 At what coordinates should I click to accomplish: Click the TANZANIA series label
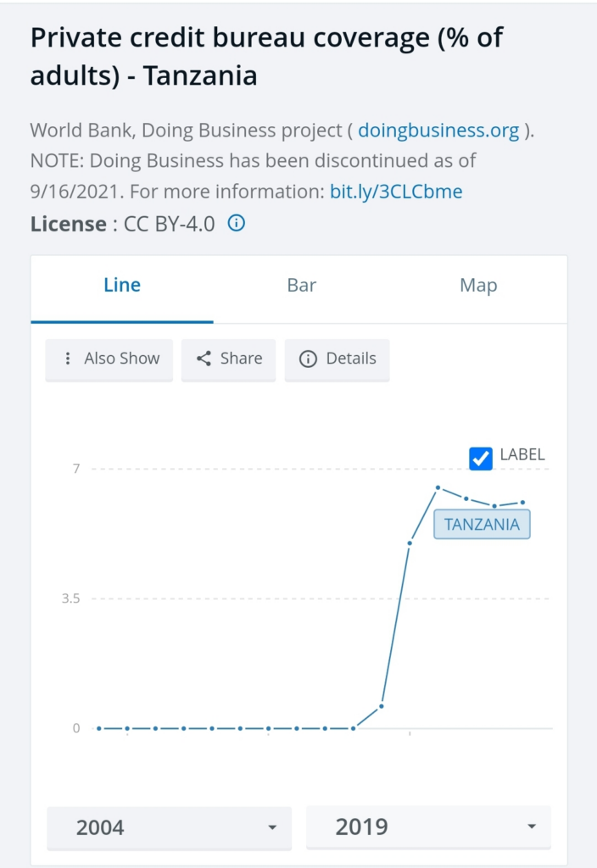(x=482, y=525)
